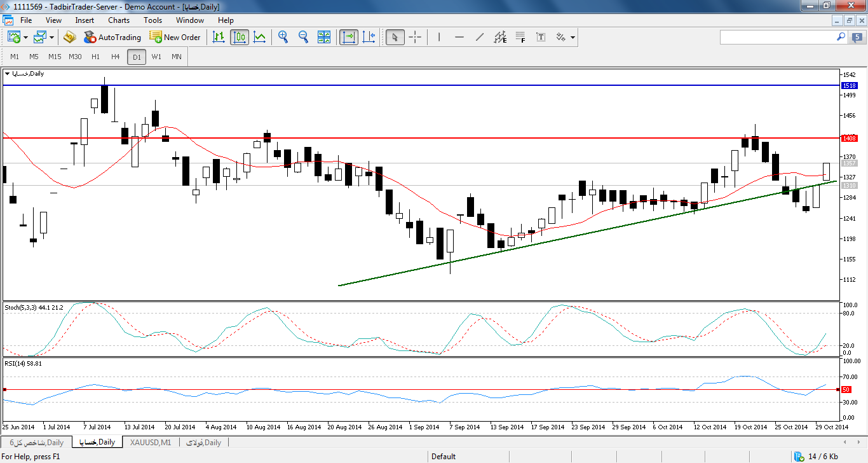Set timeframe to M5
The height and width of the screenshot is (463, 868).
point(34,57)
